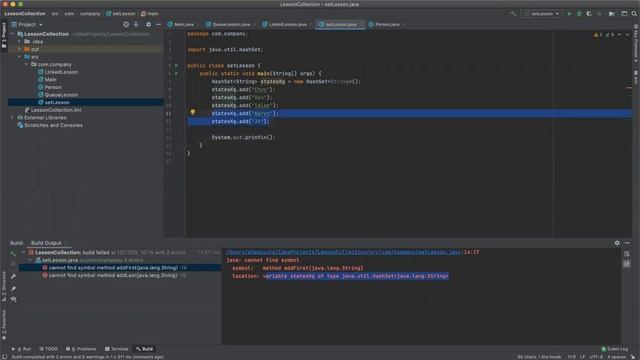The width and height of the screenshot is (640, 360).
Task: Click the company breadcrumb in navigation bar
Action: pyautogui.click(x=90, y=13)
